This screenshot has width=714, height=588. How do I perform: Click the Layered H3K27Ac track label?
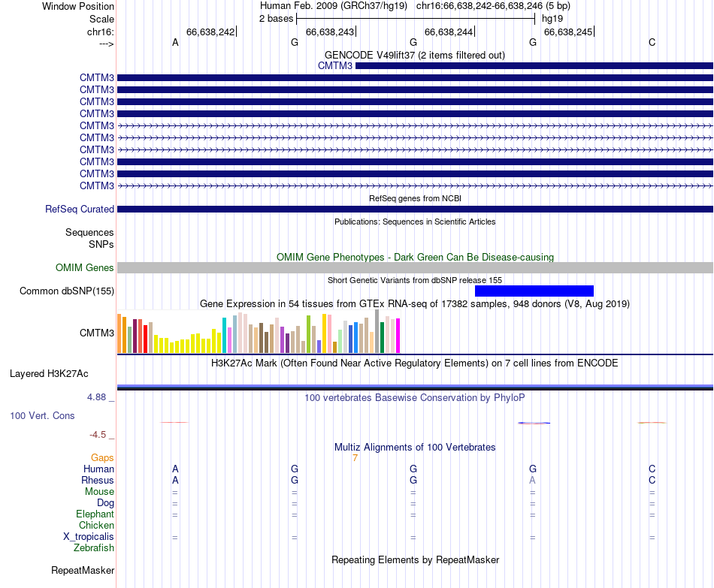coord(49,374)
